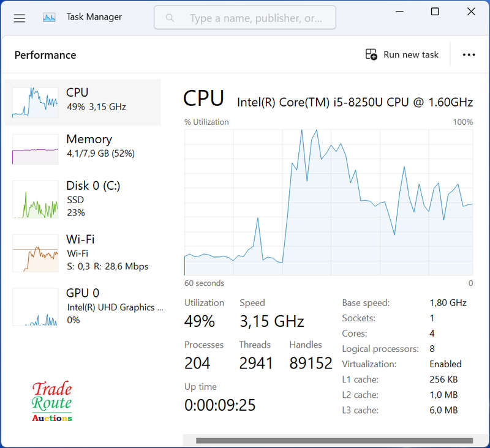
Task: Click the 49% utilization value
Action: tap(200, 321)
